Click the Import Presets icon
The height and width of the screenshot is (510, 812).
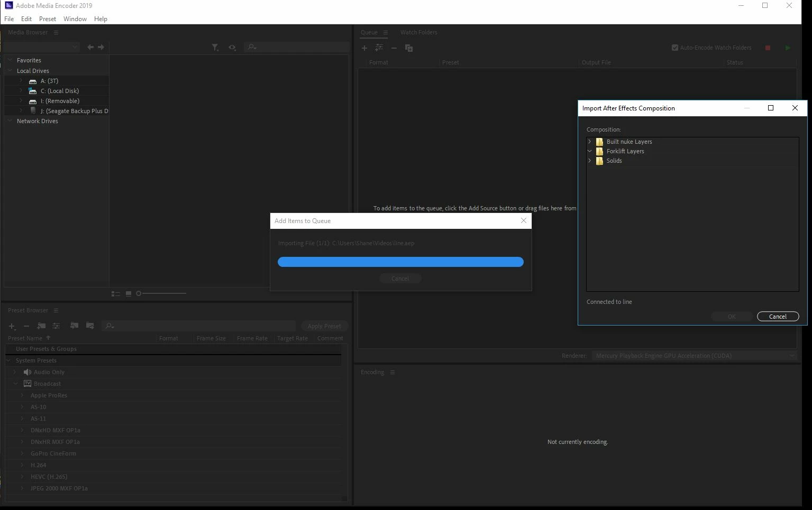pos(74,326)
